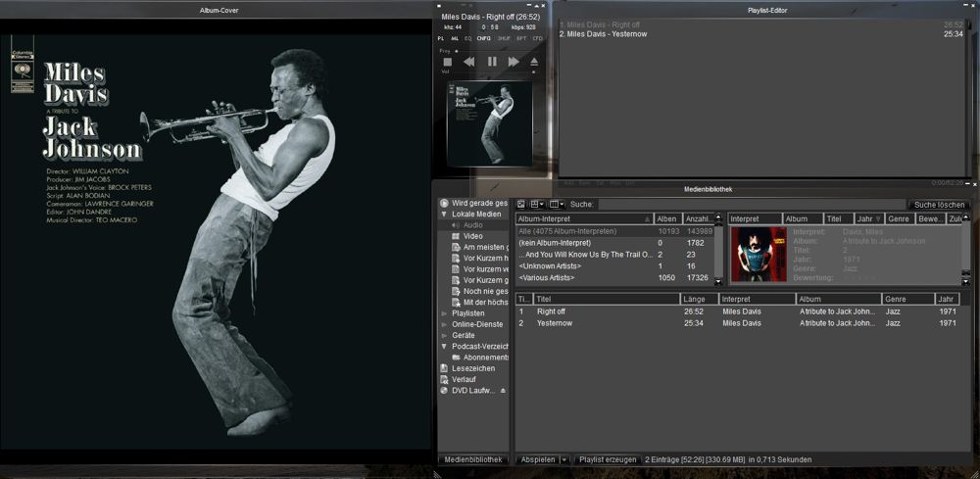Click the Suche löschen button

[x=939, y=205]
